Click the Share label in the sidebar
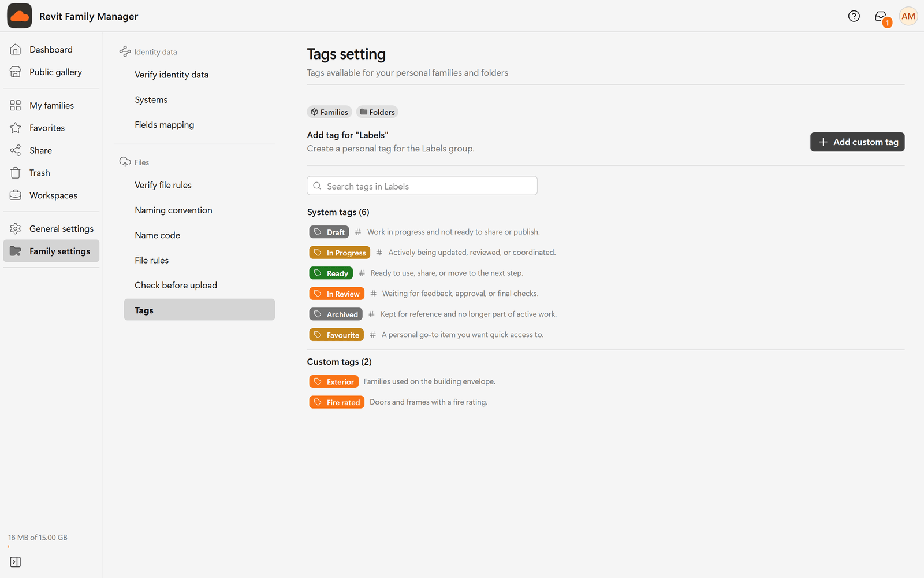 41,150
